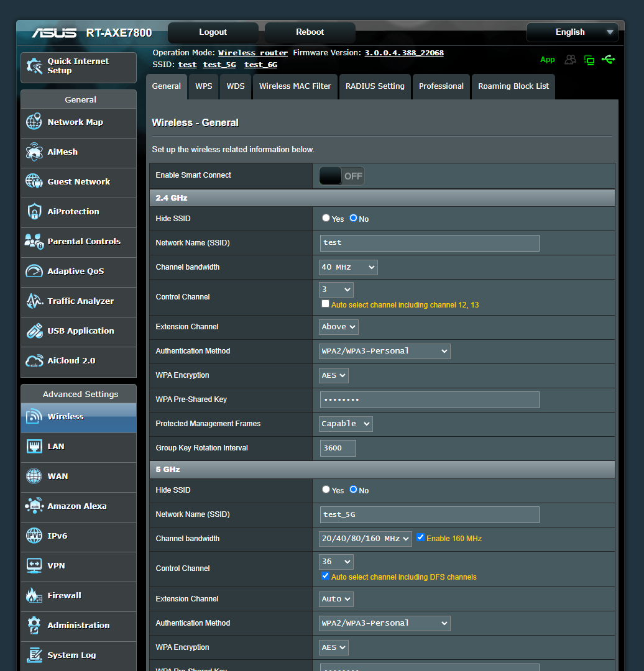Switch to the WPS tab
This screenshot has width=644, height=671.
(x=204, y=86)
